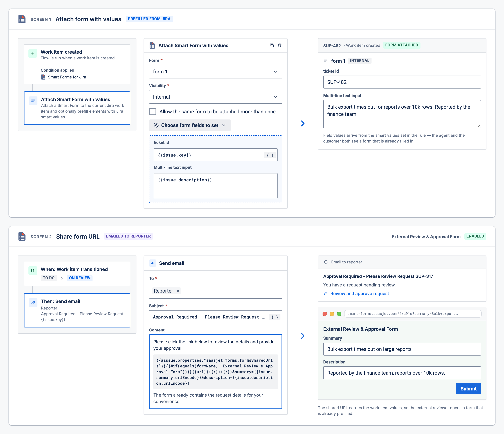Click the duplicate (copy) icon in Attach Smart Form header

point(272,46)
